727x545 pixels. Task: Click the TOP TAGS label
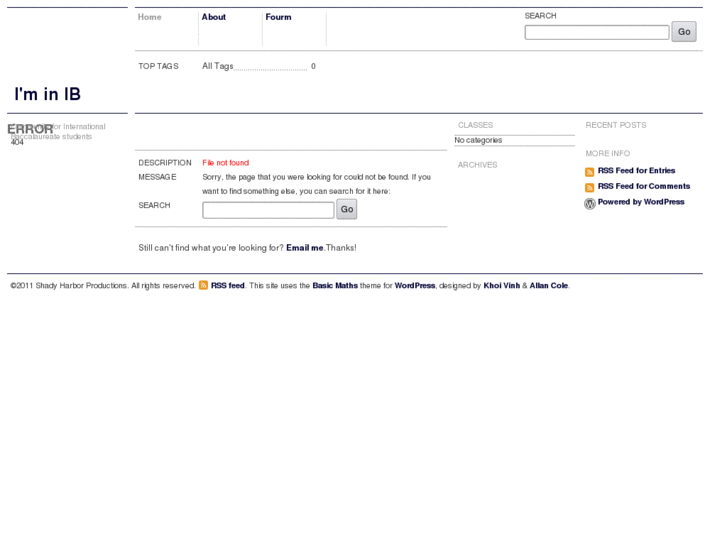(158, 66)
